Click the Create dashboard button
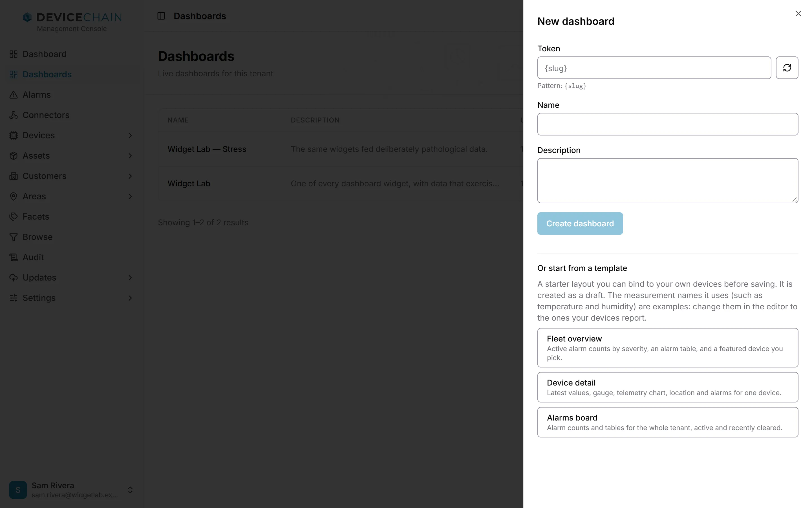This screenshot has width=812, height=508. coord(580,224)
